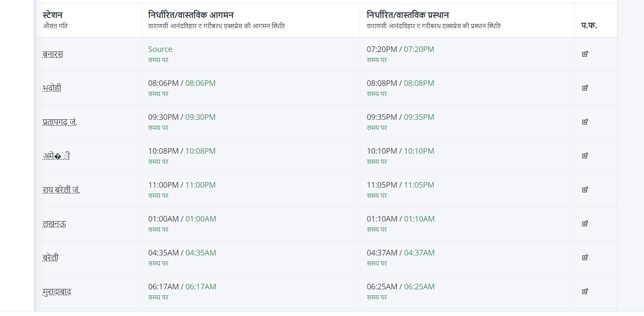Screen dimensions: 644x316
Task: Click the platform edit icon for बरेली row
Action: [585, 258]
